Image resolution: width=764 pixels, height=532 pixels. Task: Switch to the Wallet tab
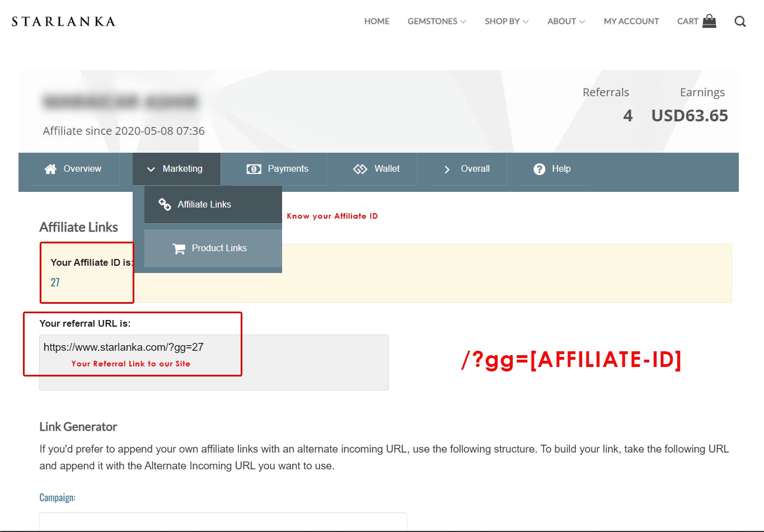[x=376, y=169]
